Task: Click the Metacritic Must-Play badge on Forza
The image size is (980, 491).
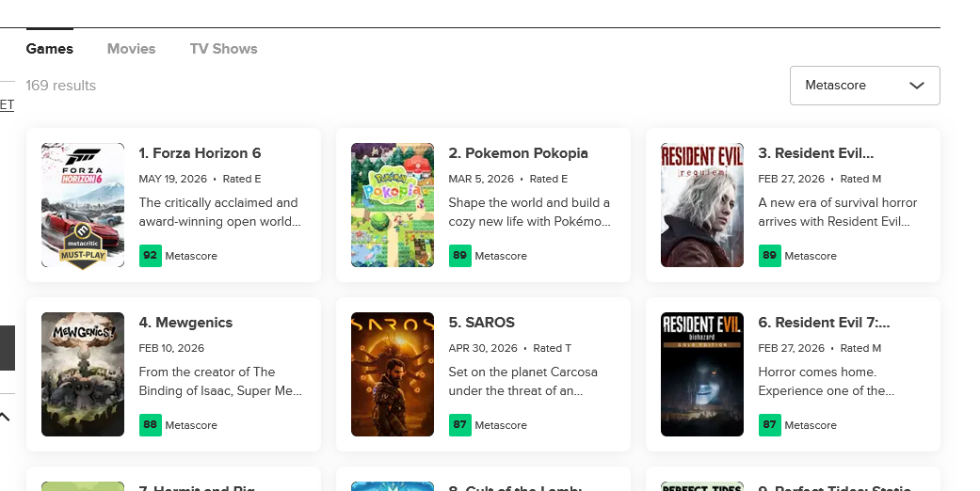Action: point(83,246)
